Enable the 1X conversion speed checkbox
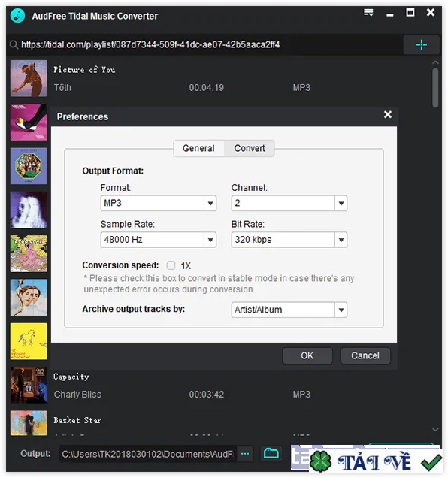This screenshot has width=448, height=478. click(x=171, y=265)
